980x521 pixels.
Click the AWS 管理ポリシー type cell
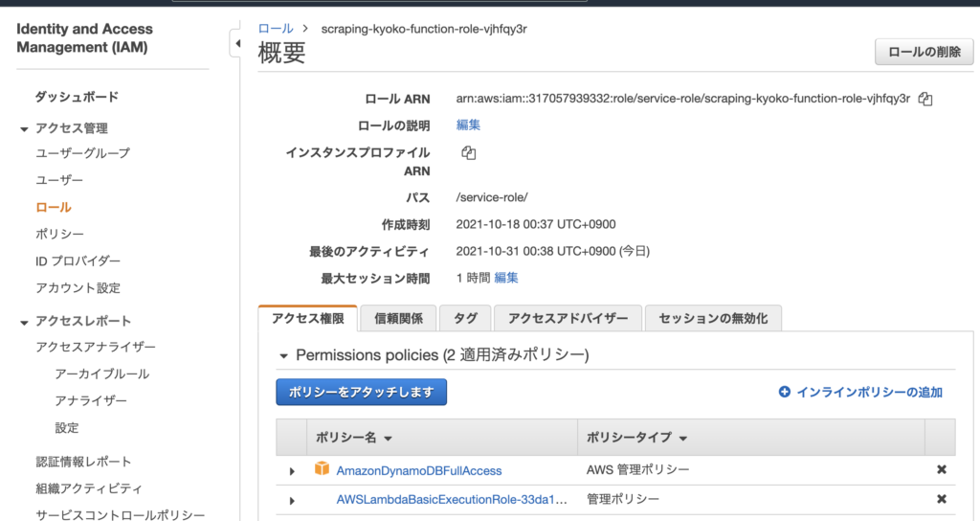click(x=637, y=469)
